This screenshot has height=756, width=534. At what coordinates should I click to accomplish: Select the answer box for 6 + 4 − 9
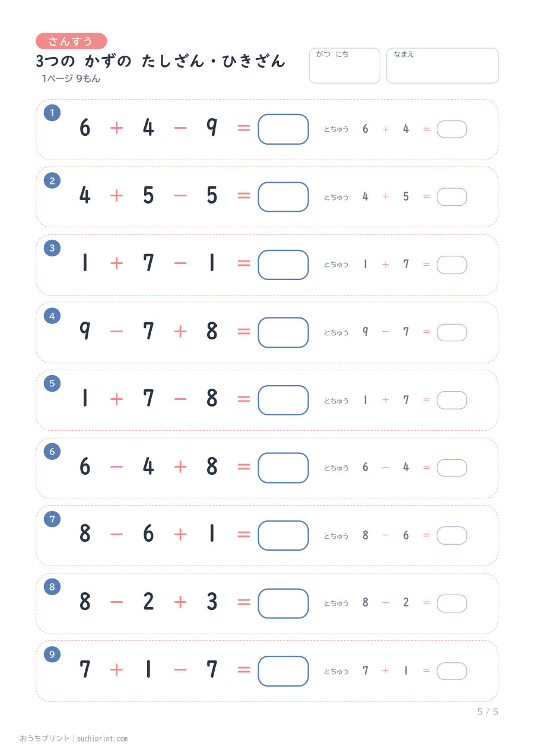[x=283, y=129]
